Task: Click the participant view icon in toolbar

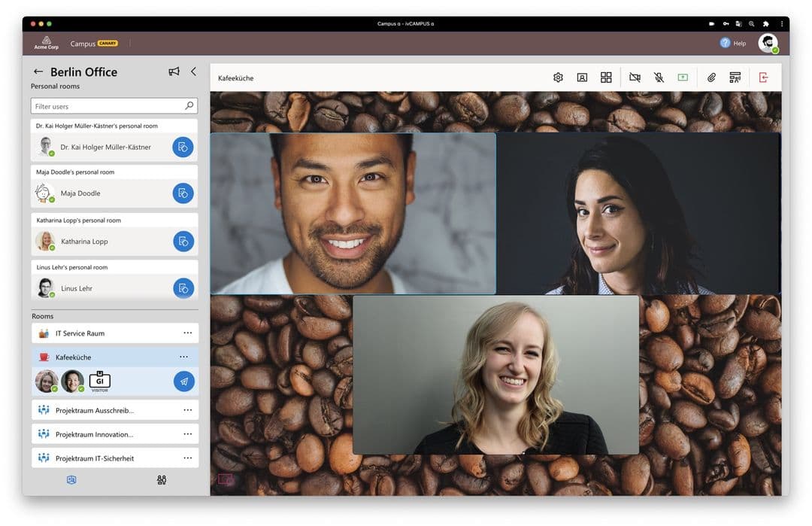Action: pos(582,78)
